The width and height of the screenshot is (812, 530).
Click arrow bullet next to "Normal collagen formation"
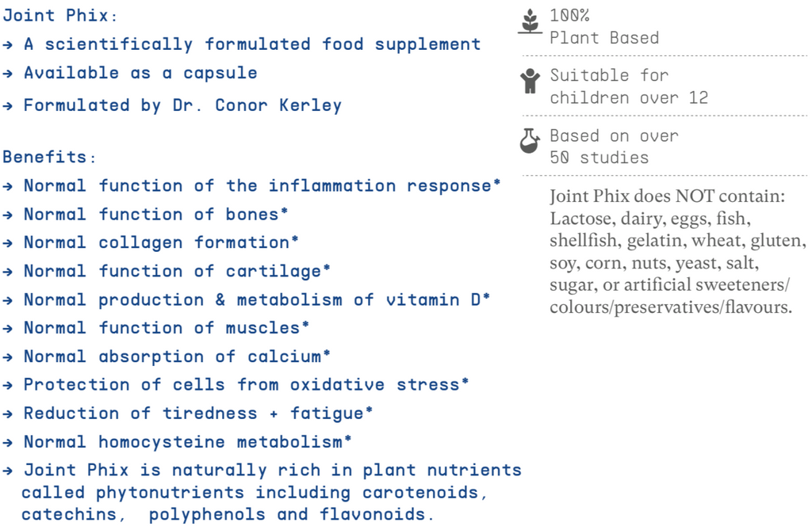click(7, 242)
